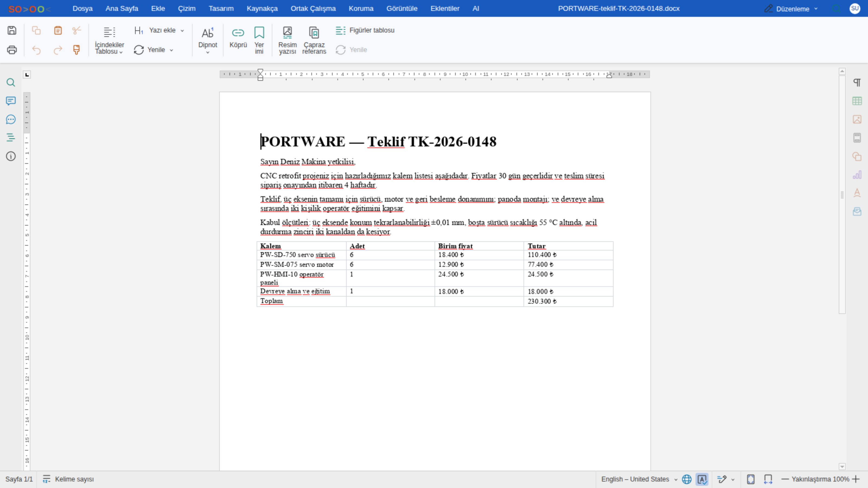Click the PW-SD-750 servo sürücü cell

click(x=301, y=255)
